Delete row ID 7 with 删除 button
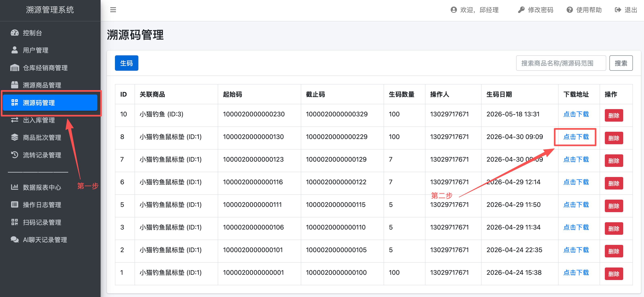The height and width of the screenshot is (297, 644). click(x=614, y=160)
